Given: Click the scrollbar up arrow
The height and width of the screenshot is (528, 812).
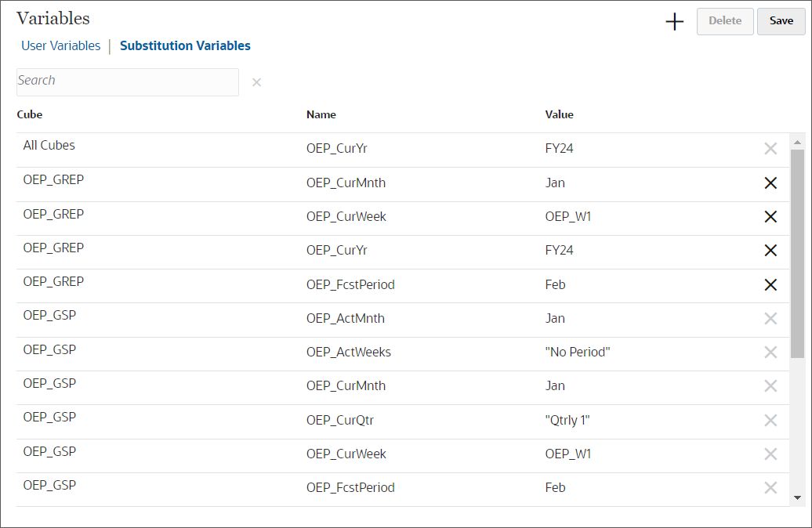Looking at the screenshot, I should [x=797, y=141].
